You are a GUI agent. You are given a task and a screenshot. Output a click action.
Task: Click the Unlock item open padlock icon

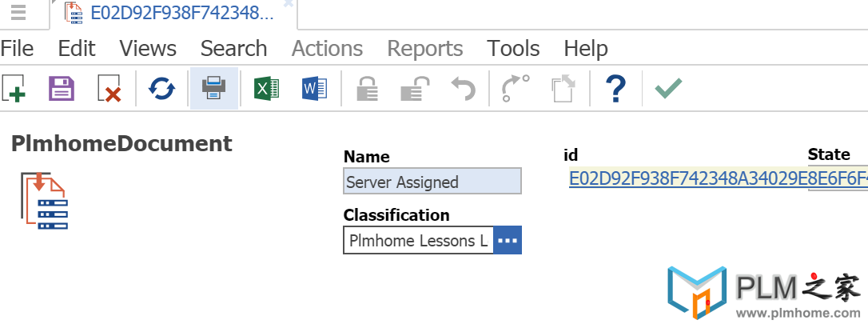(x=415, y=88)
